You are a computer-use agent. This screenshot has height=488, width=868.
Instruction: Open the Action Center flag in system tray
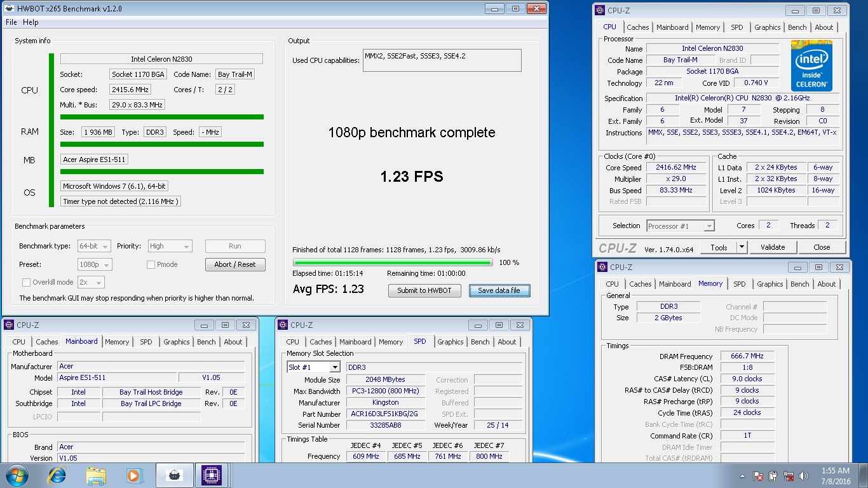(x=757, y=476)
